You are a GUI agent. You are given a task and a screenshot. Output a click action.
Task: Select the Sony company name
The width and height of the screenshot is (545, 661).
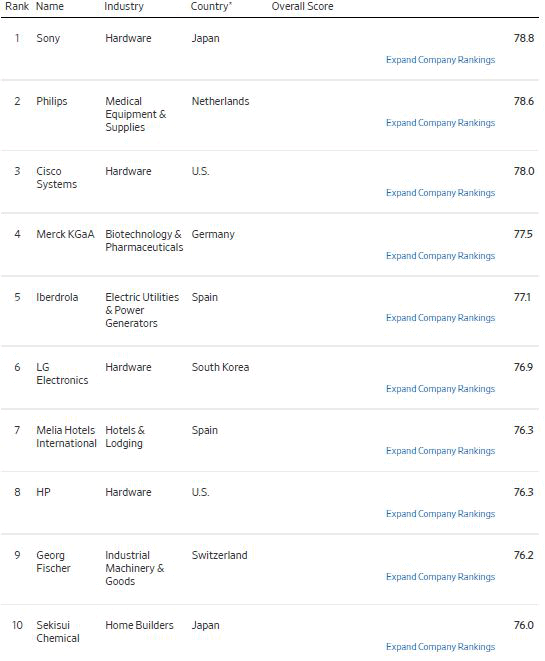pyautogui.click(x=48, y=38)
